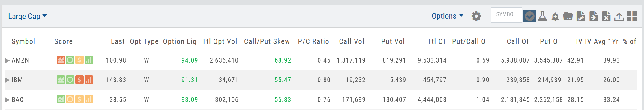Click the upload arrow icon
Viewport: 644px width, 110px height.
pyautogui.click(x=619, y=17)
